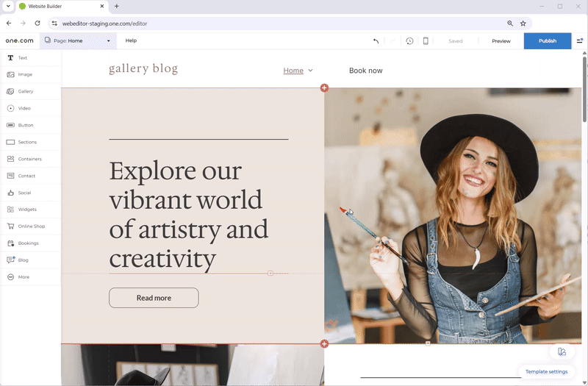
Task: Click the top add-section plus handle
Action: tap(324, 88)
